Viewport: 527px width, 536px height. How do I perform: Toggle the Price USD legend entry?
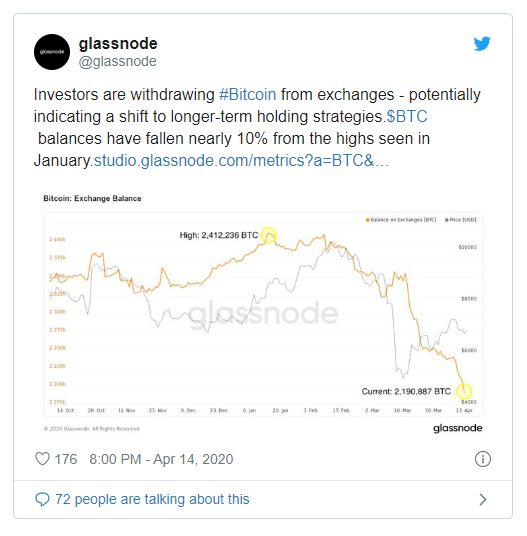(x=460, y=220)
